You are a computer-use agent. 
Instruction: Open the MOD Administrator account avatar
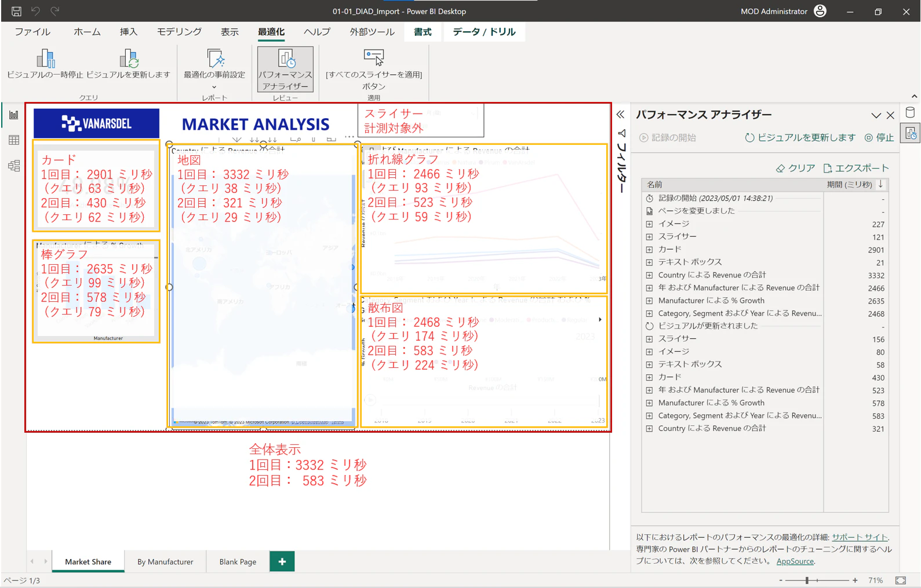point(820,11)
